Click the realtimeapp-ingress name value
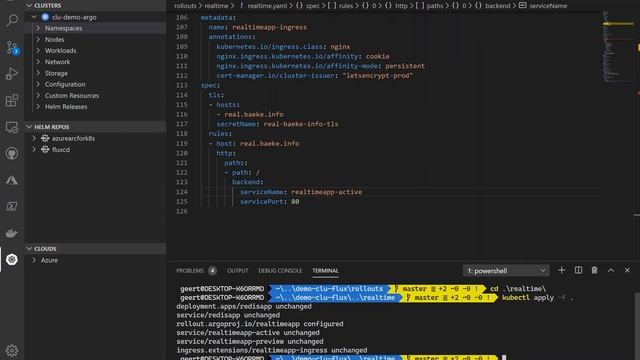The image size is (640, 360). coord(269,27)
